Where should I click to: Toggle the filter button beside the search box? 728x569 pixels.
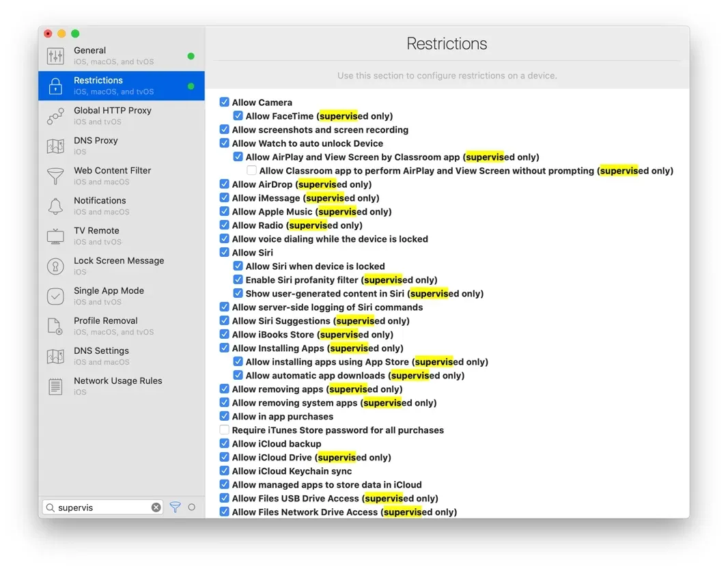(x=174, y=507)
